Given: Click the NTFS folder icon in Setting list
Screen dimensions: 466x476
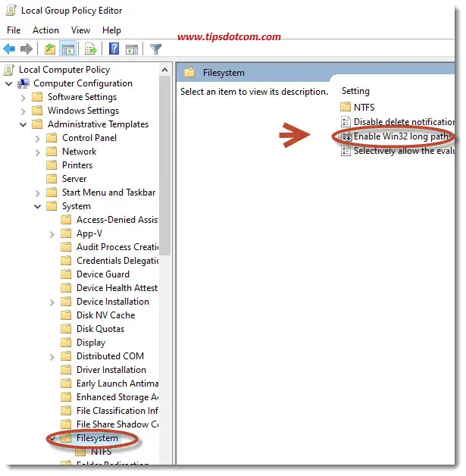Looking at the screenshot, I should pos(346,107).
